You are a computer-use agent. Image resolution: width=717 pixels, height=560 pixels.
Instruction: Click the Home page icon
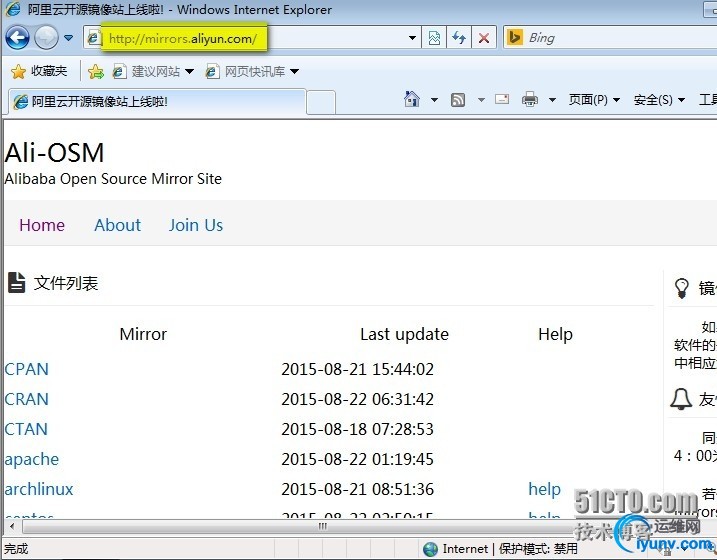pyautogui.click(x=412, y=99)
